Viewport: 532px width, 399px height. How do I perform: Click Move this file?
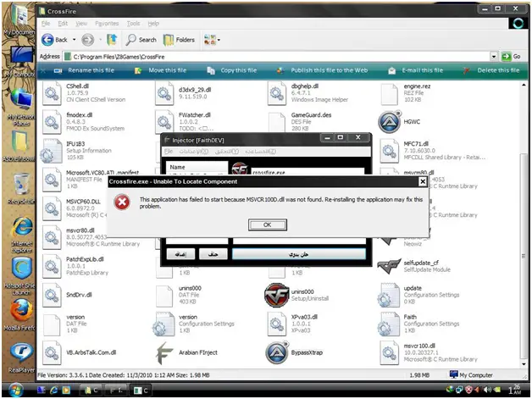161,70
